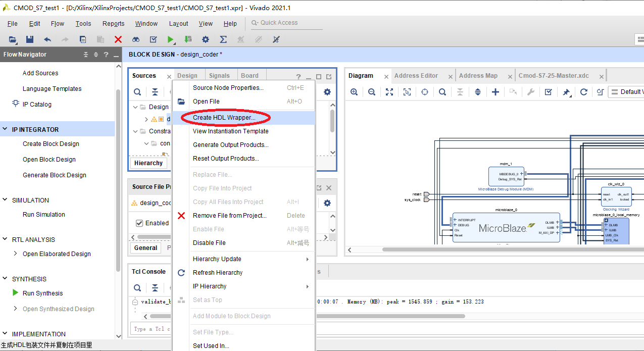Click the Generate Bitstream toolbar icon
Viewport: 644px width, 351px height.
pos(188,39)
